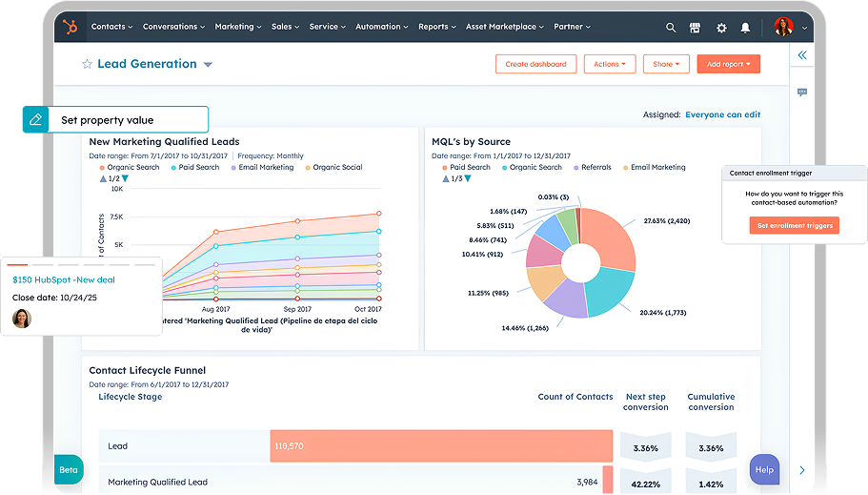Image resolution: width=868 pixels, height=495 pixels.
Task: Click the user profile avatar
Action: pos(783,27)
